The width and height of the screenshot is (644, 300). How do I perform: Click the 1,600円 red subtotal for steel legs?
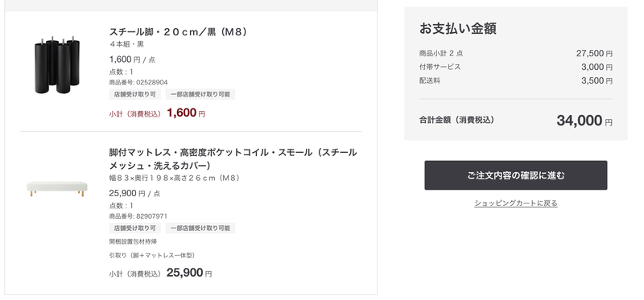pos(186,113)
